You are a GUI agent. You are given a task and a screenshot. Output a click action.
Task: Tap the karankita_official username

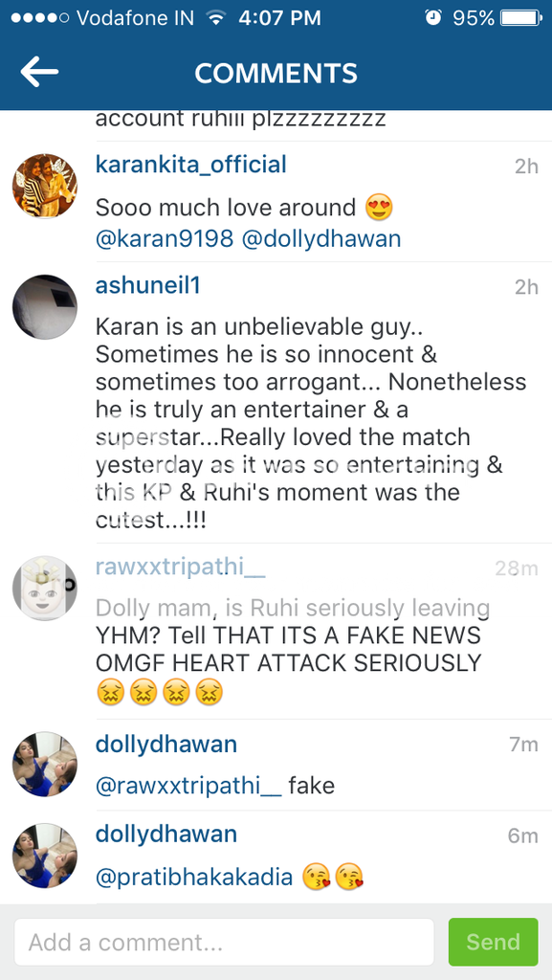tap(191, 165)
